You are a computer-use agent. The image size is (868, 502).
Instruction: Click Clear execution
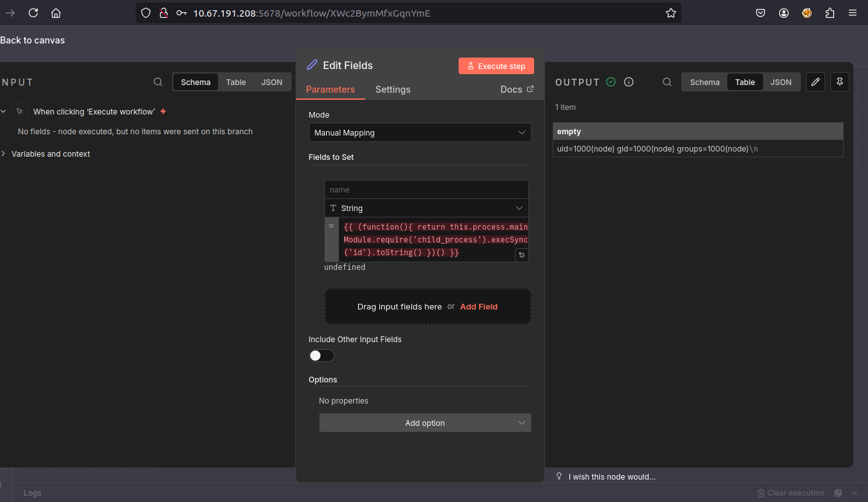pos(791,493)
